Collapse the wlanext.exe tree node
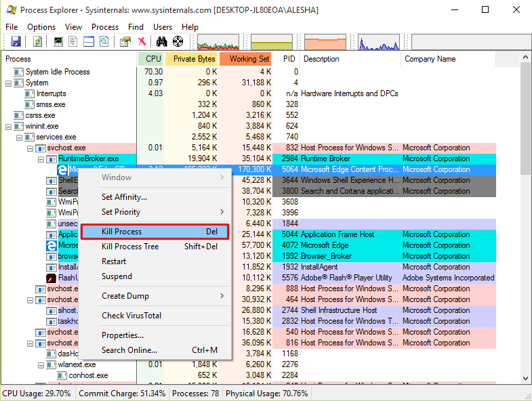This screenshot has height=401, width=532. pyautogui.click(x=41, y=365)
